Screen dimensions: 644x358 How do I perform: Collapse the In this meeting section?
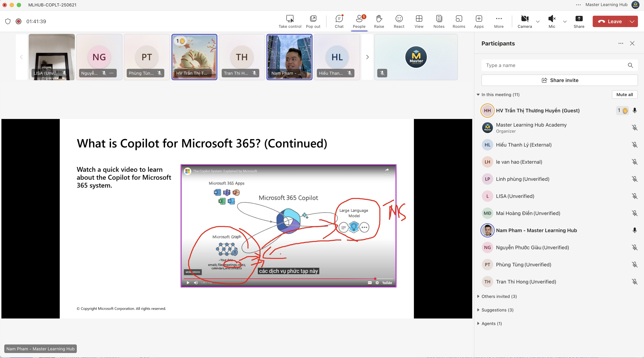[x=478, y=94]
